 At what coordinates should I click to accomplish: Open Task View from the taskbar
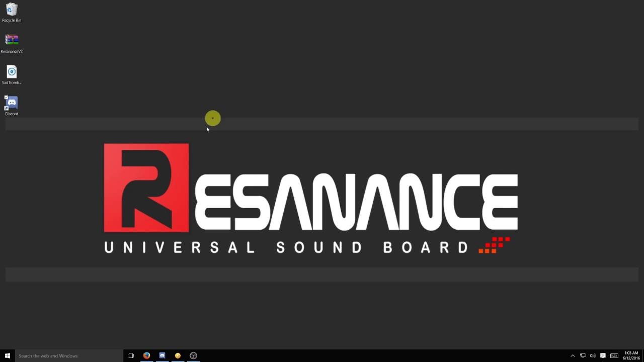[131, 355]
